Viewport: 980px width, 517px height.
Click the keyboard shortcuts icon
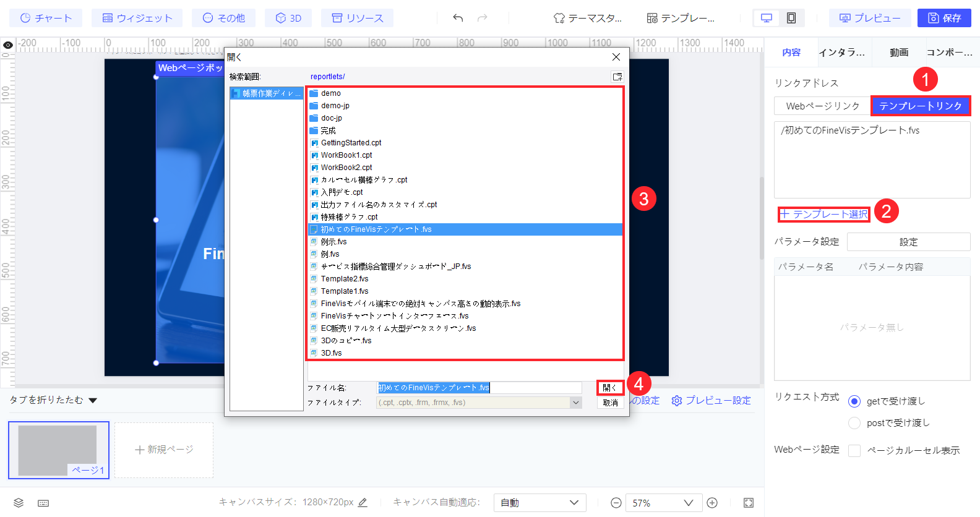tap(43, 503)
